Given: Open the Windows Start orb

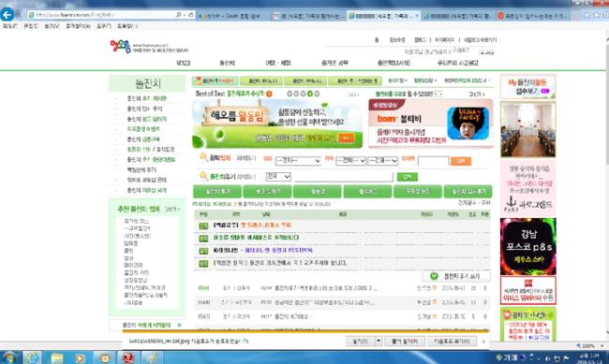Looking at the screenshot, I should click(x=9, y=357).
